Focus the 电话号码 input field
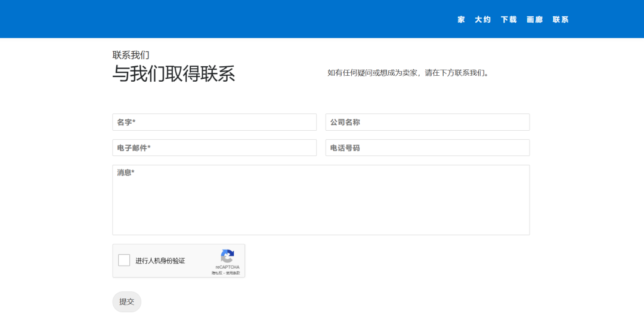644x326 pixels. coord(428,147)
